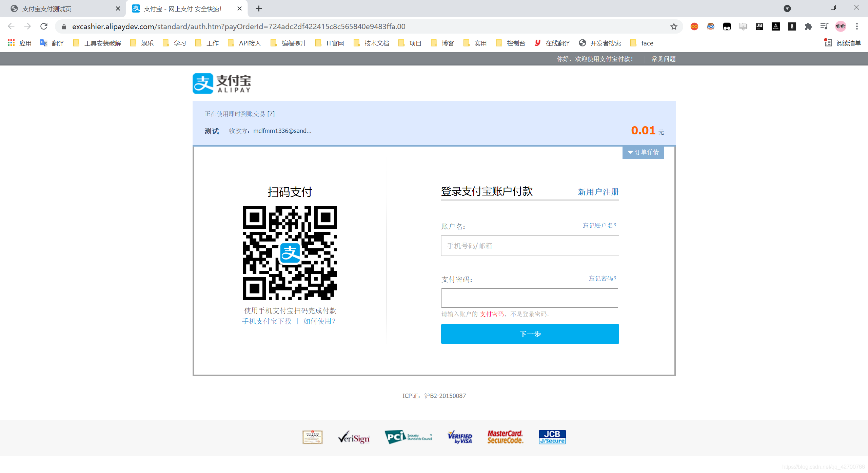Click the [?] help link

click(x=271, y=114)
